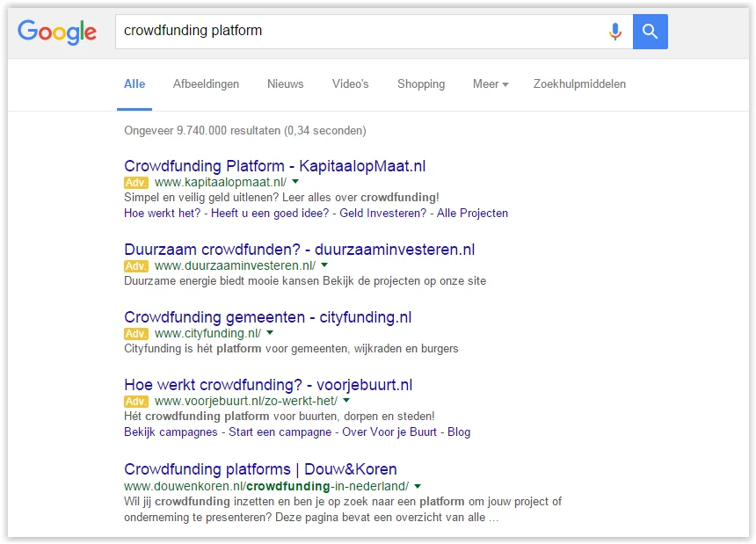Select the Video's tab
The height and width of the screenshot is (544, 756).
[350, 84]
